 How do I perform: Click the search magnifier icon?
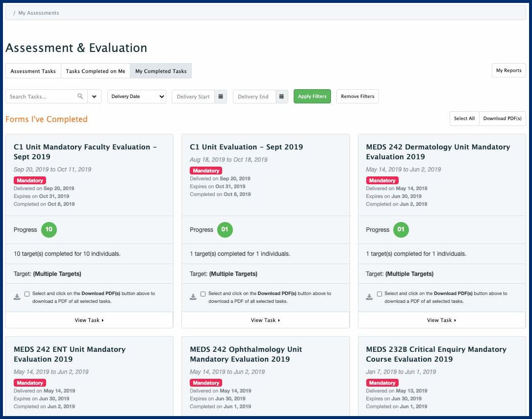click(x=80, y=96)
